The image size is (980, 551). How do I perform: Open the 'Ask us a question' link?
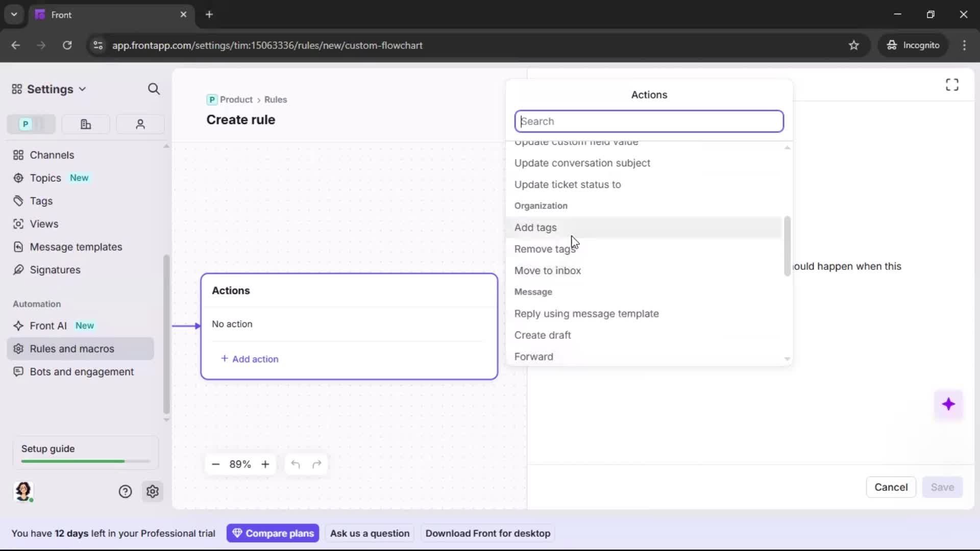pyautogui.click(x=370, y=533)
